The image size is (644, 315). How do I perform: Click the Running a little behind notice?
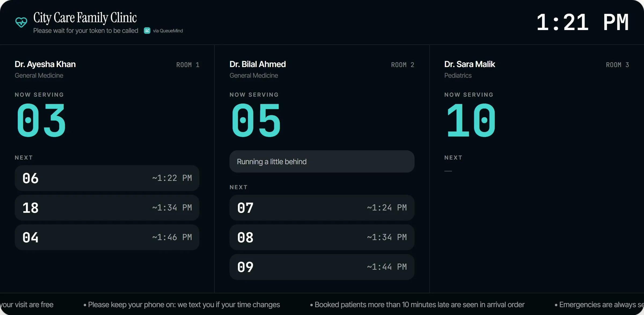(322, 162)
